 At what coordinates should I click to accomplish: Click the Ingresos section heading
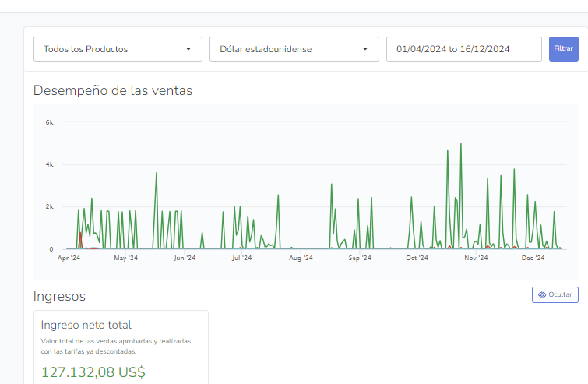(59, 296)
